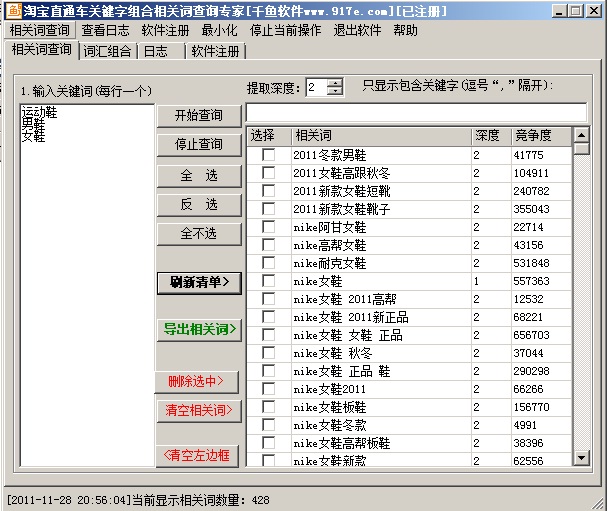Click the keyword 运动鞋 in left list

[39, 112]
